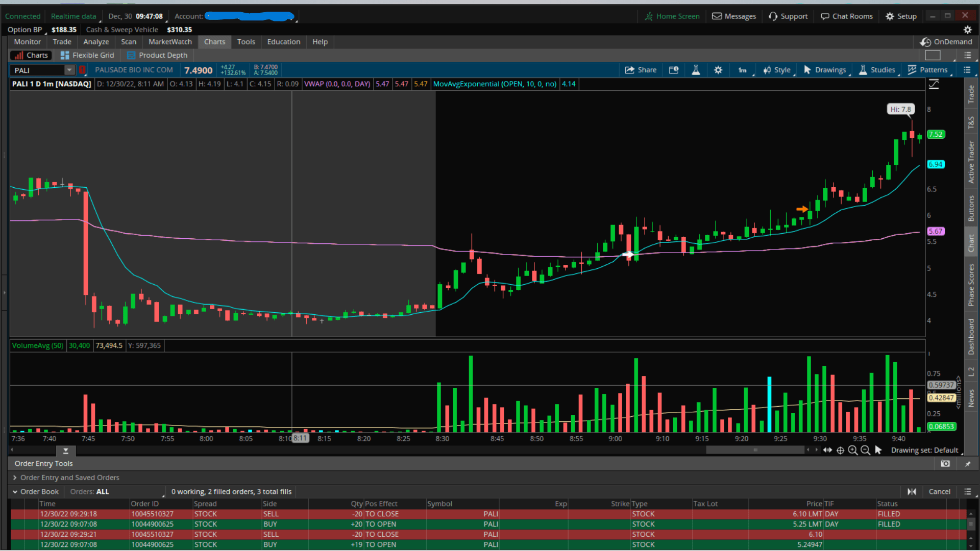
Task: Click zoom out magnifier below chart
Action: point(865,450)
